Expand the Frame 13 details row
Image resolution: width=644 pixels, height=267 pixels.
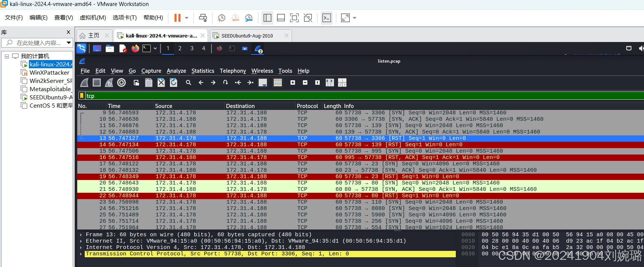tap(81, 235)
